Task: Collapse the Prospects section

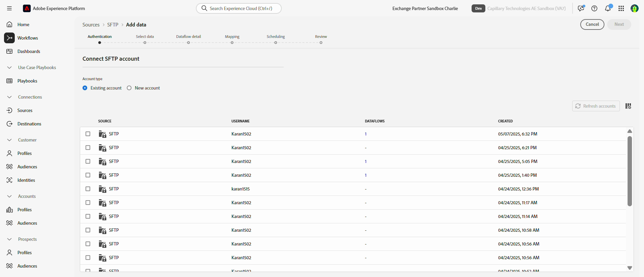Action: 9,239
